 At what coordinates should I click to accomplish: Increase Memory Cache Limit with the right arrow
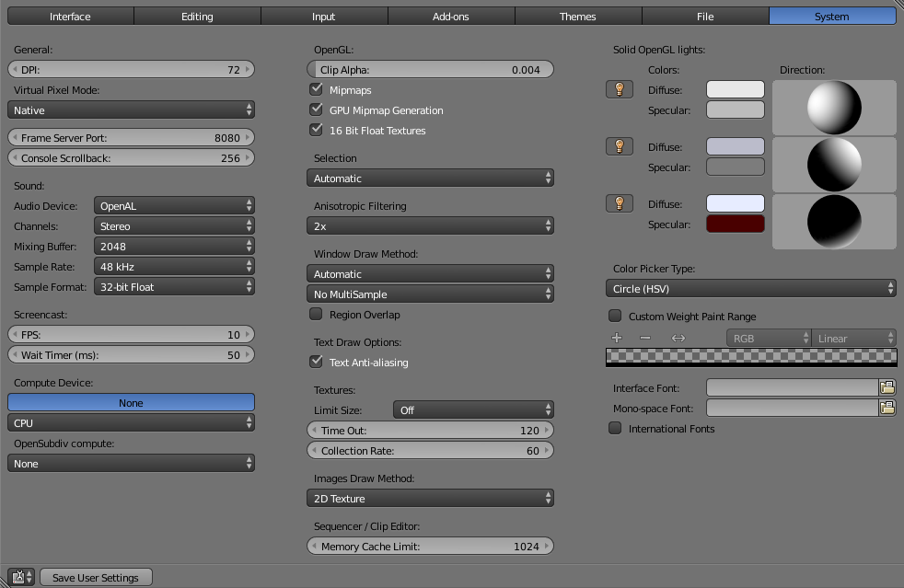pos(547,546)
